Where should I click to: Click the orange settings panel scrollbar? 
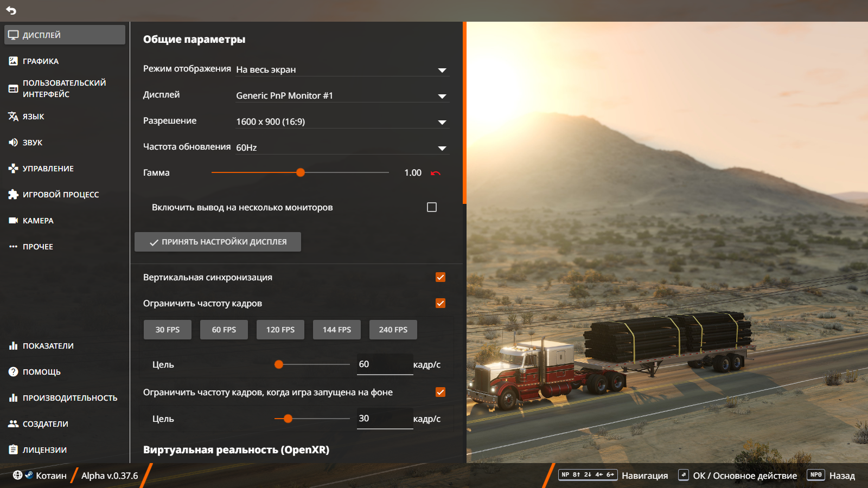[x=464, y=113]
